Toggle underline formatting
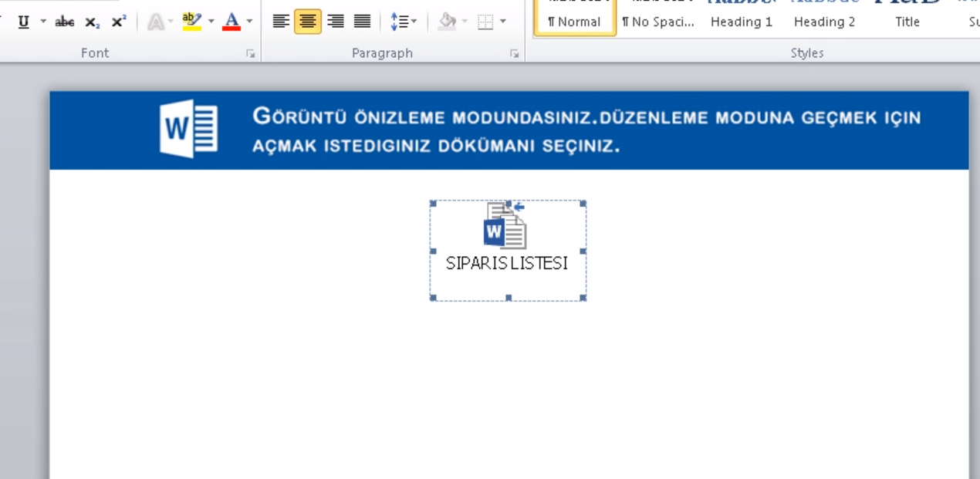Image resolution: width=980 pixels, height=479 pixels. pyautogui.click(x=23, y=22)
